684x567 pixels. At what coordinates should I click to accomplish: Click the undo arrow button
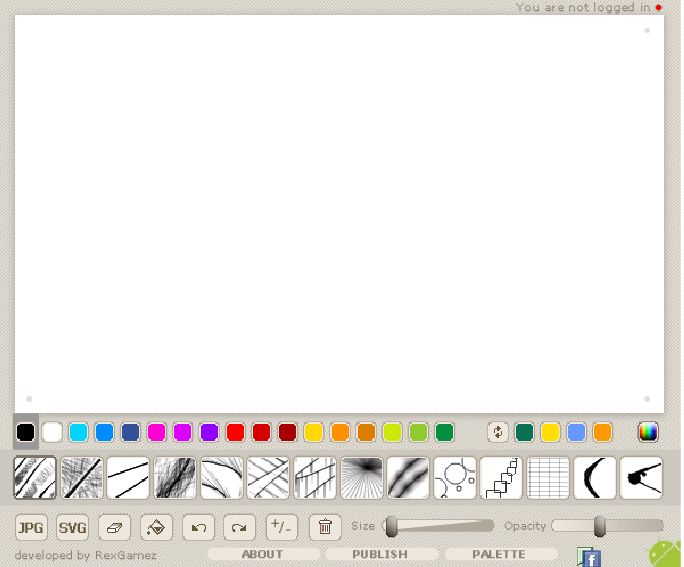[x=198, y=527]
